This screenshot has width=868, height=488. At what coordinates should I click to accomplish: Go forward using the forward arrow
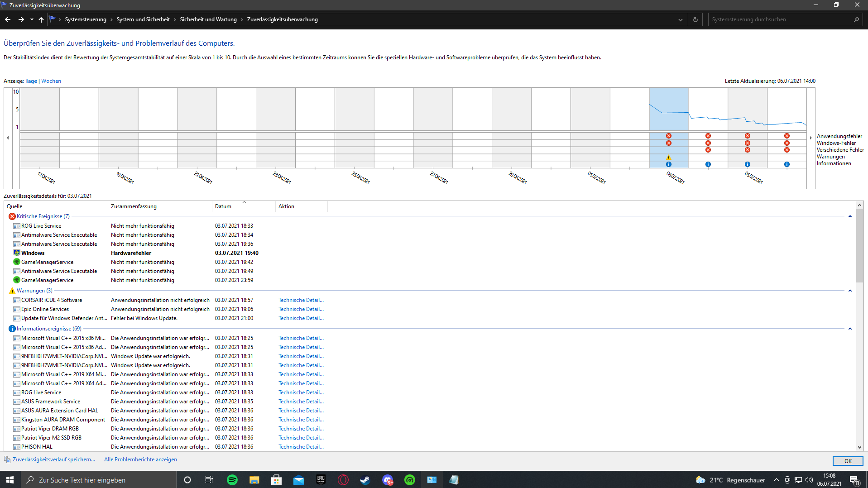click(21, 19)
